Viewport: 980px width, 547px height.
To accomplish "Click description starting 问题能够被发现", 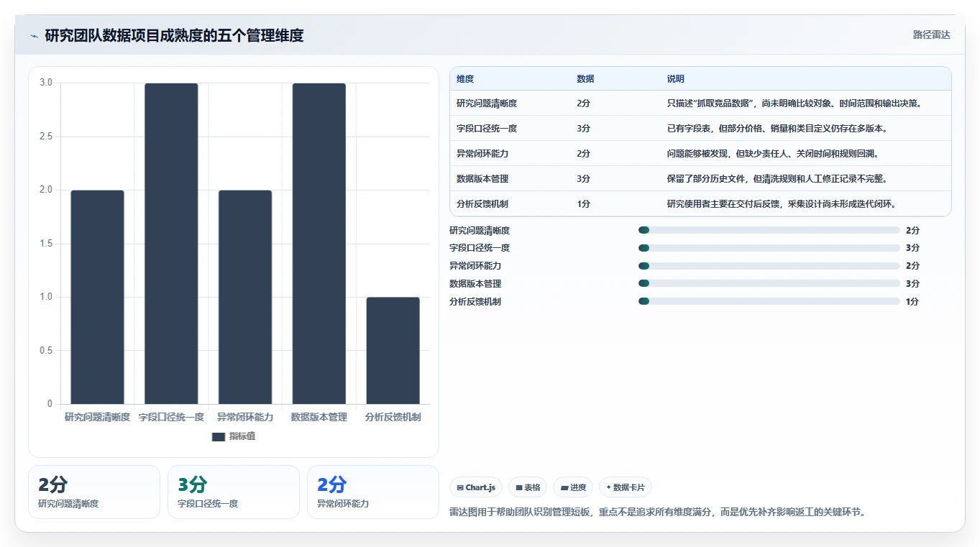I will coord(773,154).
